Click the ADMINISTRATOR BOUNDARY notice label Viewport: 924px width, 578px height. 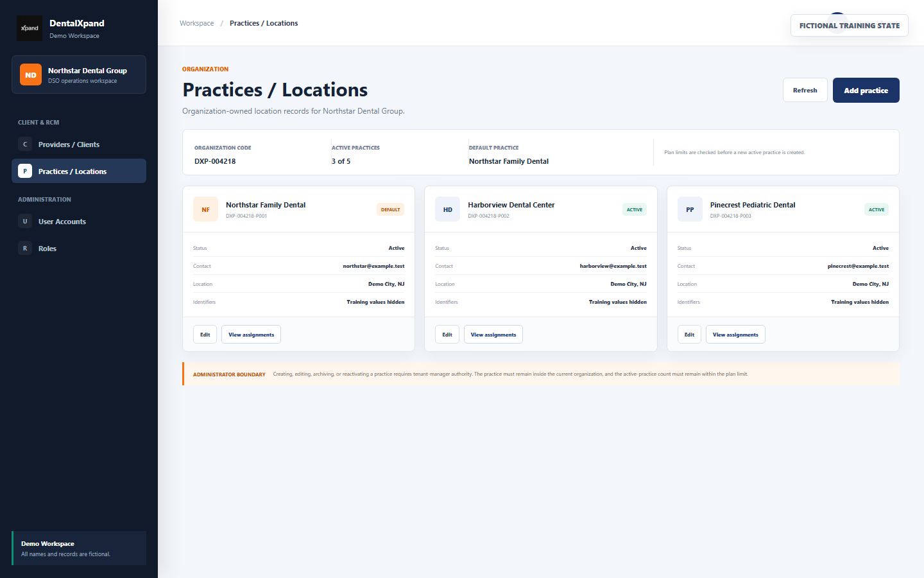pos(229,374)
